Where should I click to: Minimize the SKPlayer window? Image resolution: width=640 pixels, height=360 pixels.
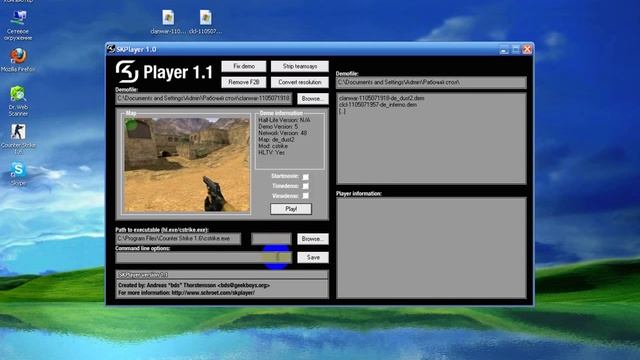pyautogui.click(x=504, y=49)
